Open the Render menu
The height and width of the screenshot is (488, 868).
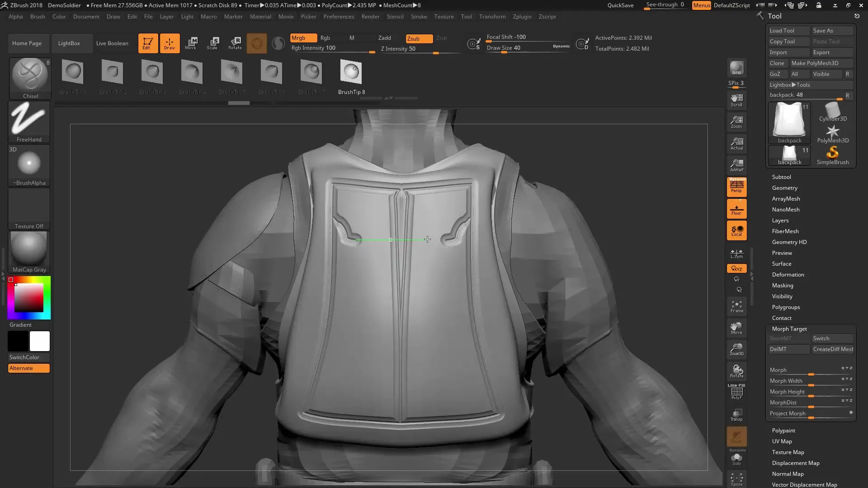370,17
